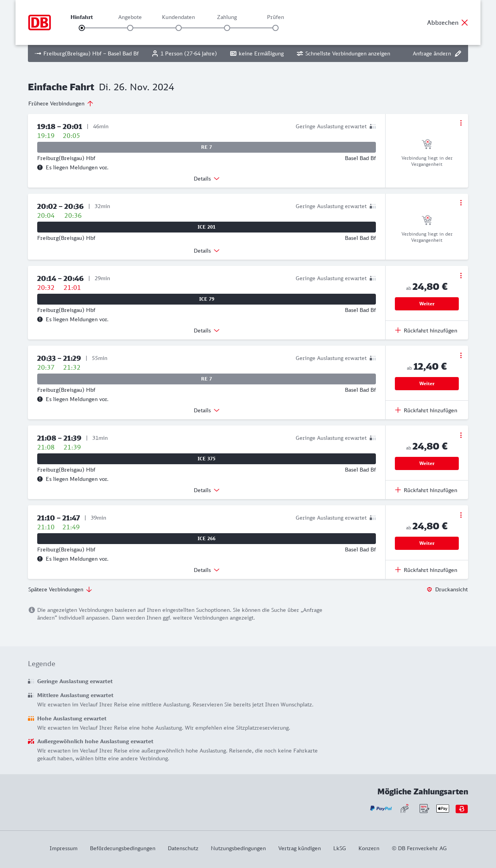Select the Prüfen progress step circle
The width and height of the screenshot is (496, 868).
click(276, 28)
